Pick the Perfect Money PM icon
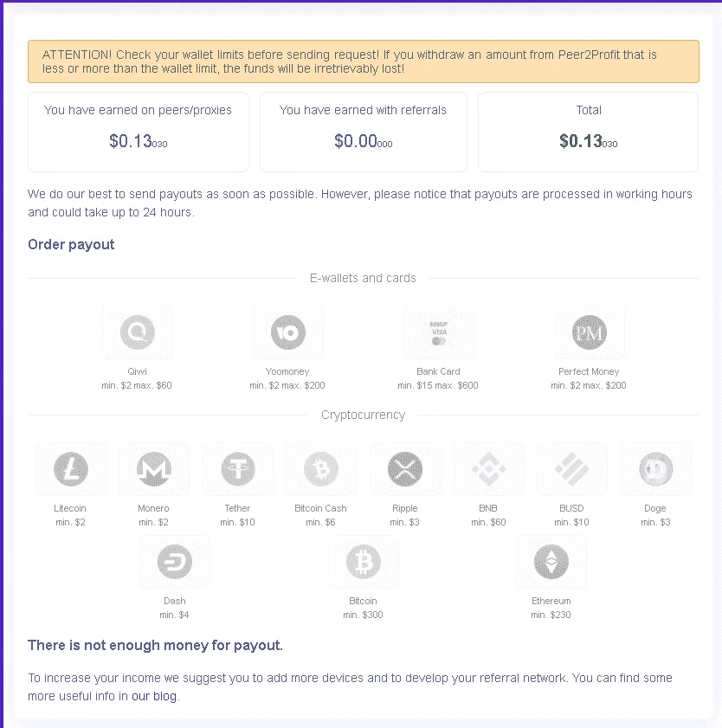Screen dimensions: 722x728 click(590, 332)
